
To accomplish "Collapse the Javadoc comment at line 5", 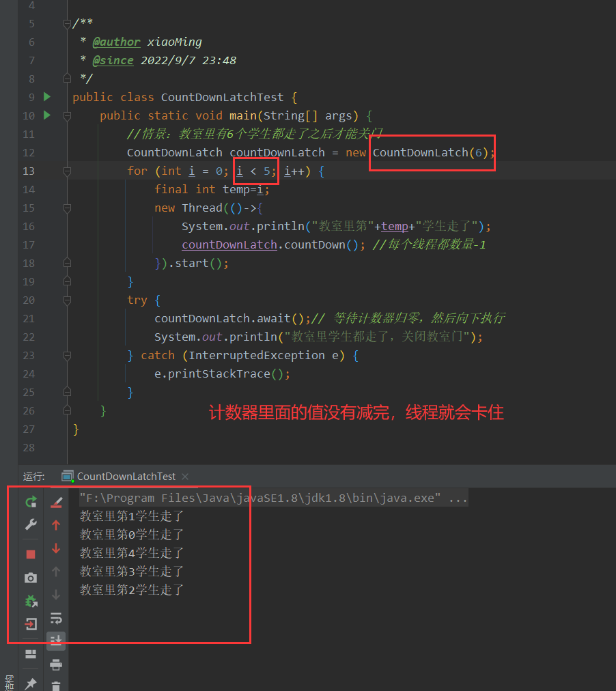I will (67, 23).
